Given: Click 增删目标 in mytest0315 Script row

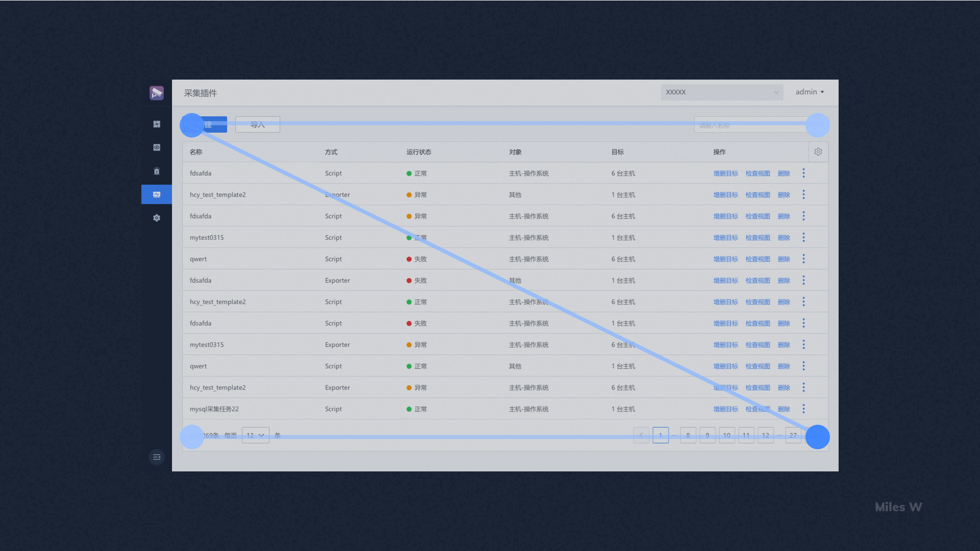Looking at the screenshot, I should [726, 238].
